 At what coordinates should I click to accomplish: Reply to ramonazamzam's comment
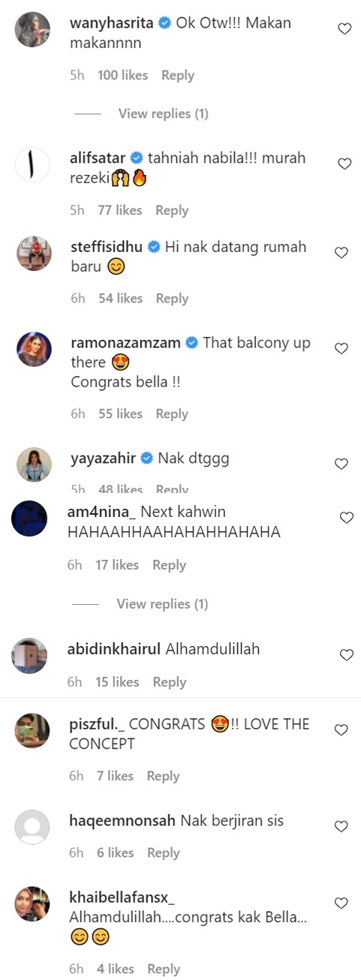tap(172, 414)
